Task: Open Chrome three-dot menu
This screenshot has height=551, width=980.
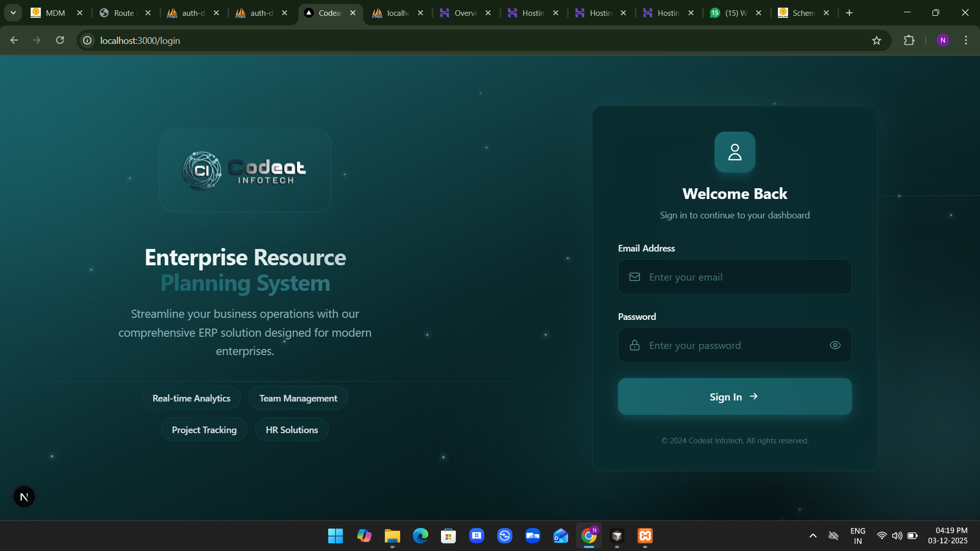Action: (x=966, y=40)
